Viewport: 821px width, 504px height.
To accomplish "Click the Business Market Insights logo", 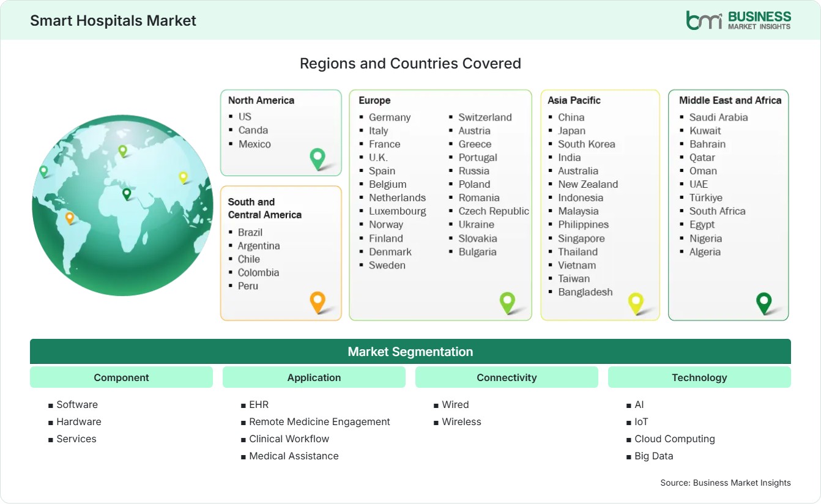I will [738, 20].
